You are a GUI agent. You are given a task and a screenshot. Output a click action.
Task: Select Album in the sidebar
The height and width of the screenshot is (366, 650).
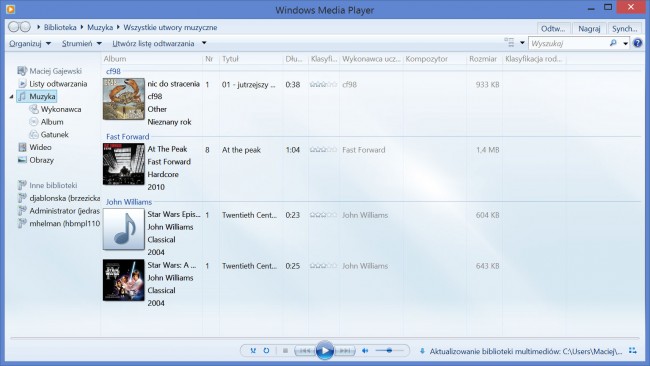coord(52,122)
